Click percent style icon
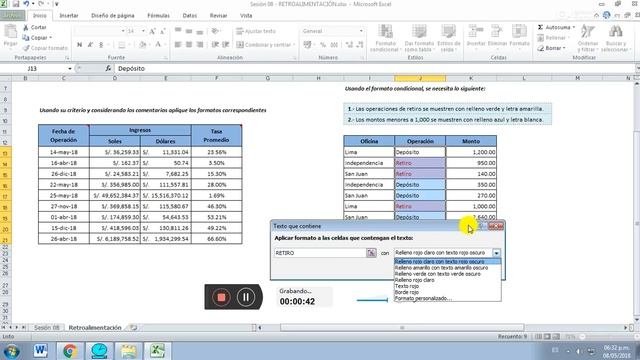This screenshot has height=360, width=640. pyautogui.click(x=323, y=44)
